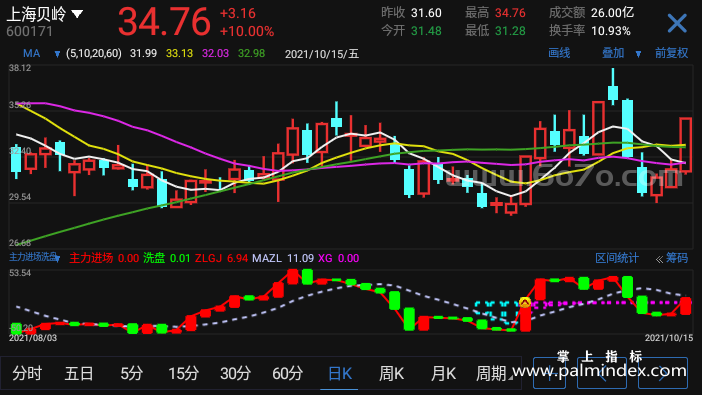The image size is (702, 395).
Task: Switch to the 分时 intraday tab
Action: (27, 373)
